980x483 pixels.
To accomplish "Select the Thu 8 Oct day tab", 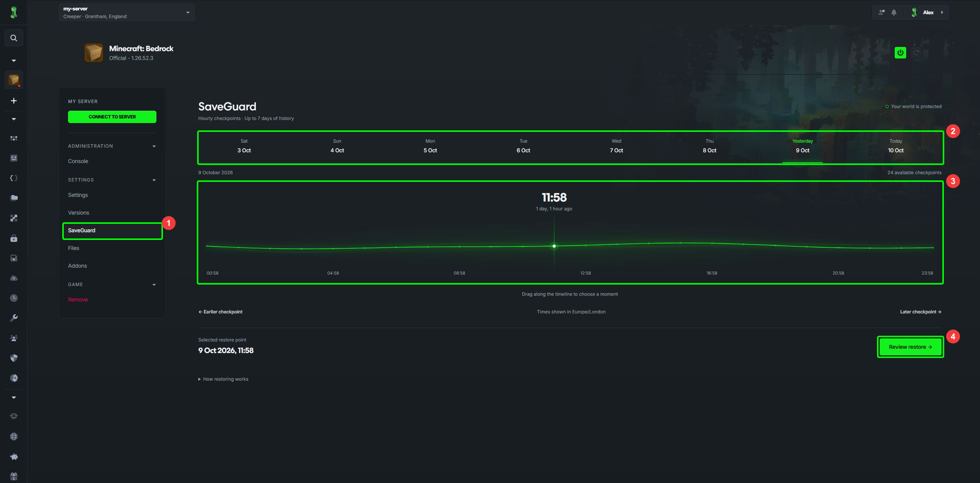I will coord(709,146).
